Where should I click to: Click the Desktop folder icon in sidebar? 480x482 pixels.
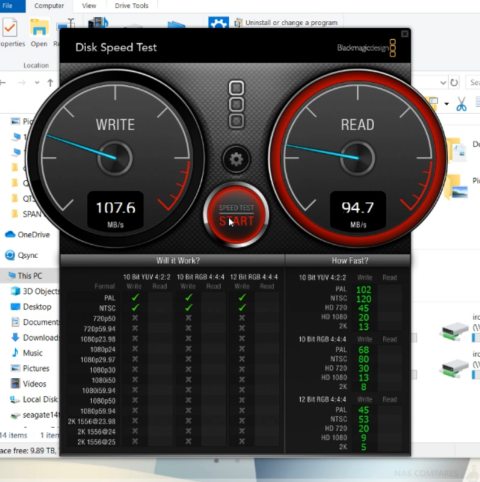point(15,306)
